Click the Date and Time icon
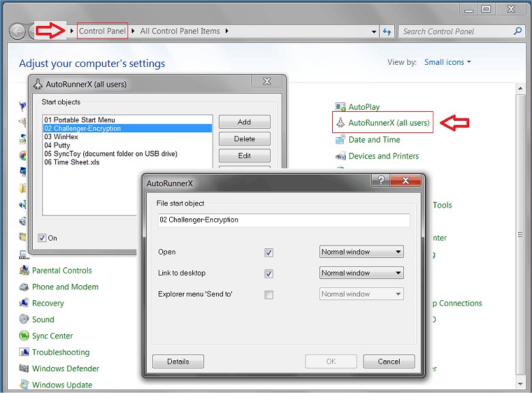Screen dimensions: 532x393 (x=340, y=139)
